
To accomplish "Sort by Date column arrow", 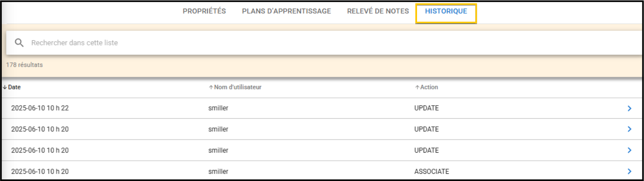I will pos(4,87).
